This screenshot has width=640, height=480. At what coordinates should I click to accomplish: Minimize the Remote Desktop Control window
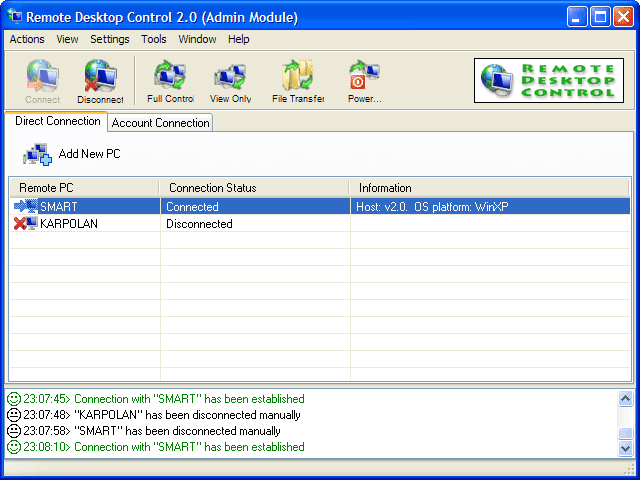pos(577,17)
